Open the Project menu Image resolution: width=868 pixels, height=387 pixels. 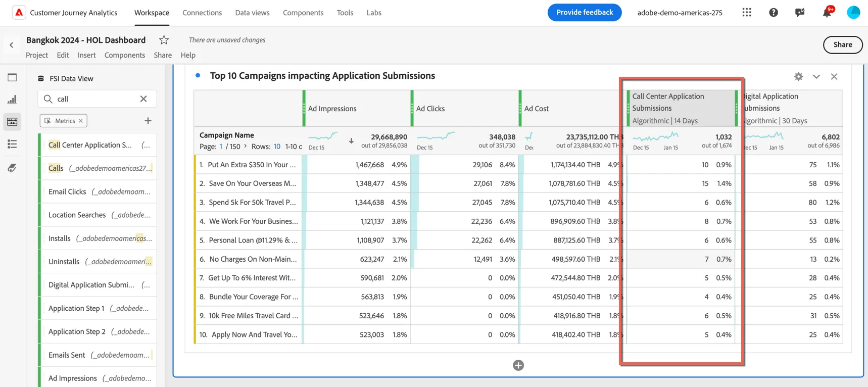pos(37,55)
